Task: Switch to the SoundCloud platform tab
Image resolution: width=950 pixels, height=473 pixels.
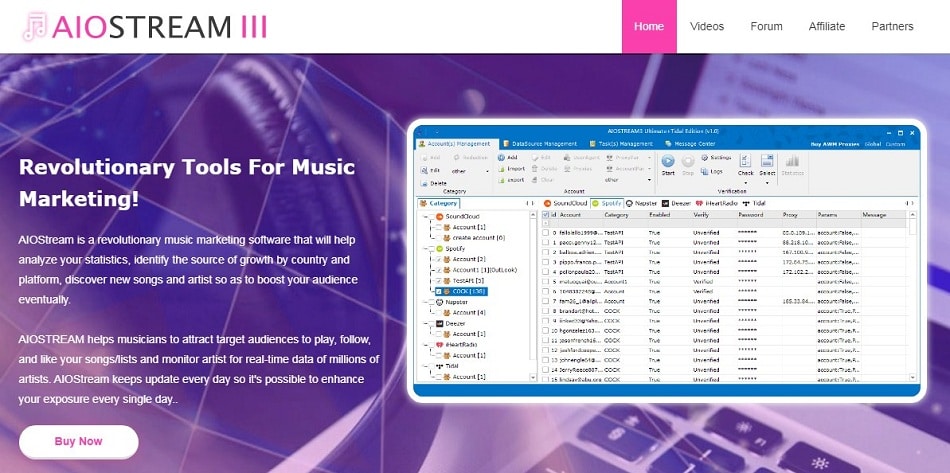Action: tap(565, 203)
